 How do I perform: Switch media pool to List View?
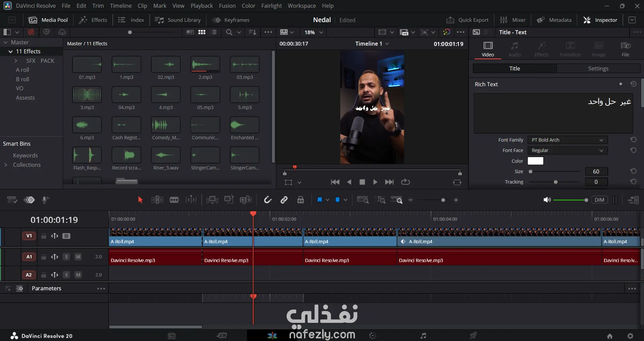pos(214,32)
